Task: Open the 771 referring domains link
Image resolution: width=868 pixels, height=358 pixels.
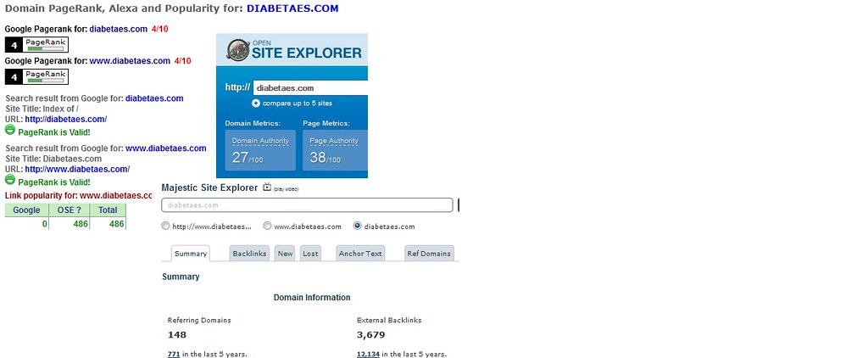Action: coord(173,354)
